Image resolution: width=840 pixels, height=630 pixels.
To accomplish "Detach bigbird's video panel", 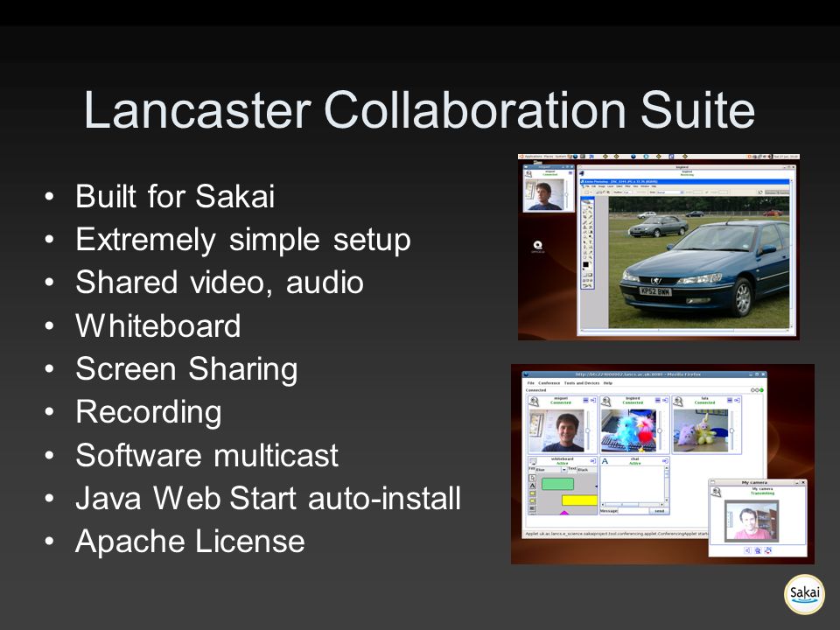I will tap(665, 400).
